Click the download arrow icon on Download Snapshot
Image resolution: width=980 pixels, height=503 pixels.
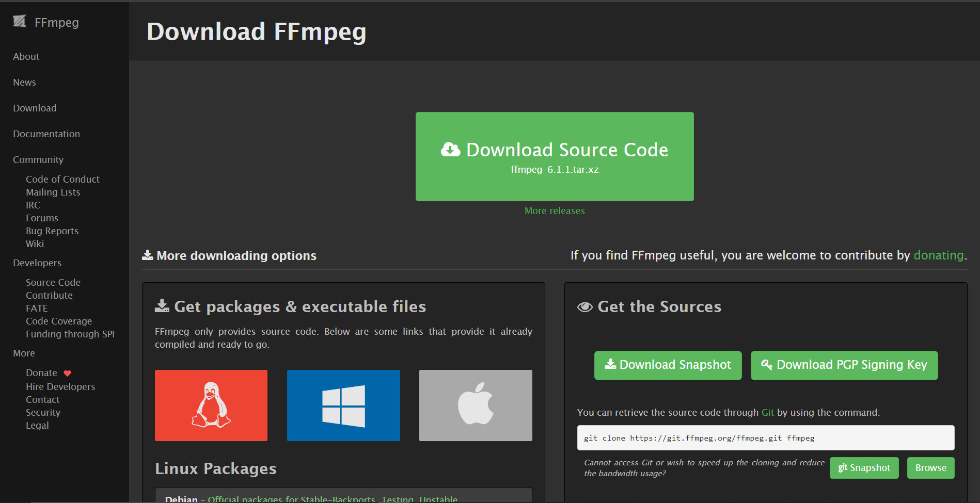pos(611,365)
